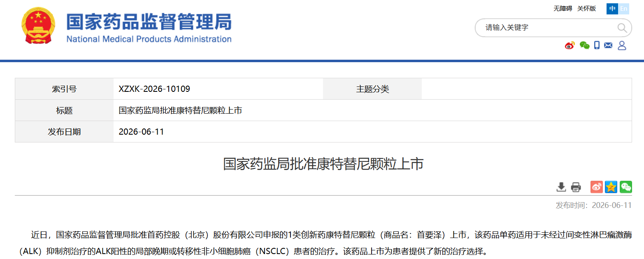Click National Medical Products Administration English subtitle
This screenshot has width=644, height=259.
pos(149,39)
